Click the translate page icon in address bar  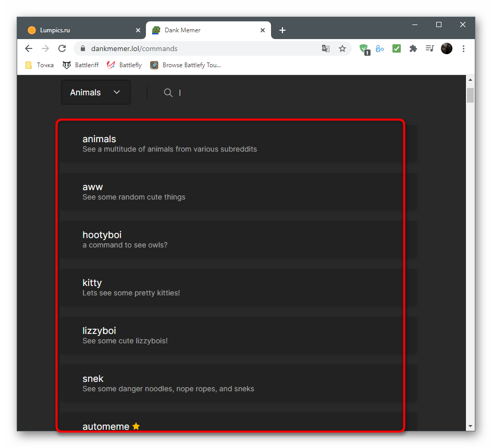point(326,48)
